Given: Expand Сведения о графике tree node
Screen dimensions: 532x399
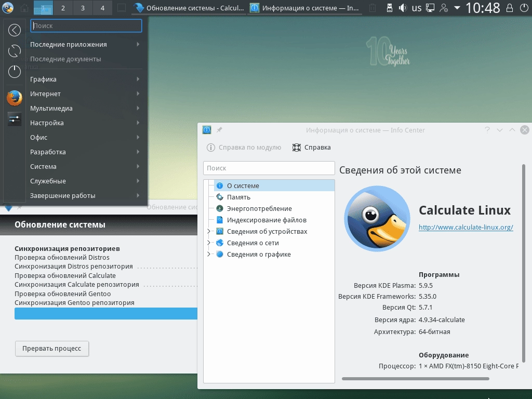Looking at the screenshot, I should (x=209, y=254).
